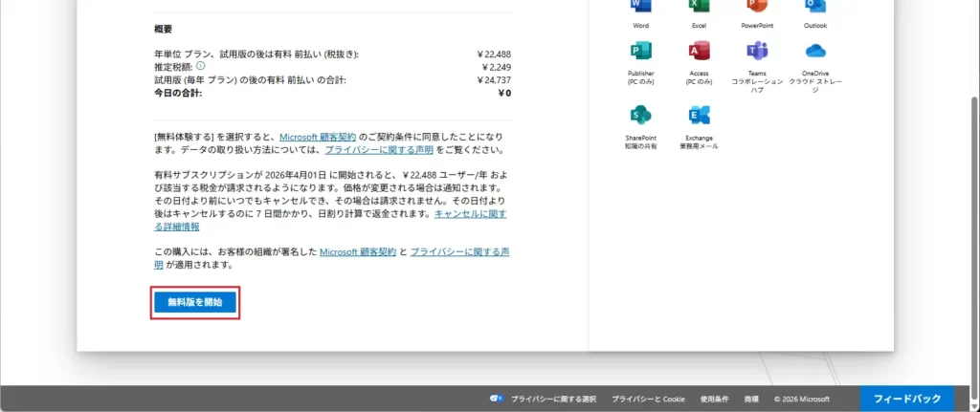This screenshot has height=412, width=980.
Task: Click the Word app icon
Action: tap(640, 6)
